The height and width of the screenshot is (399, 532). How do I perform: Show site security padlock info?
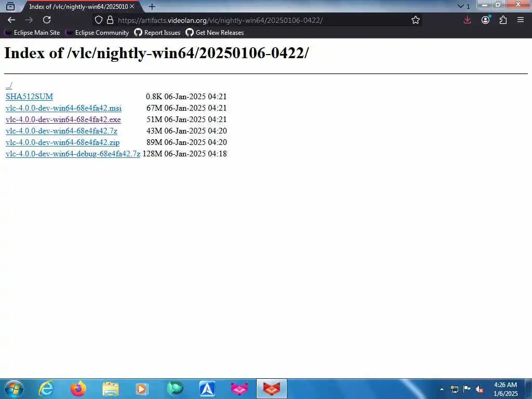pyautogui.click(x=110, y=20)
